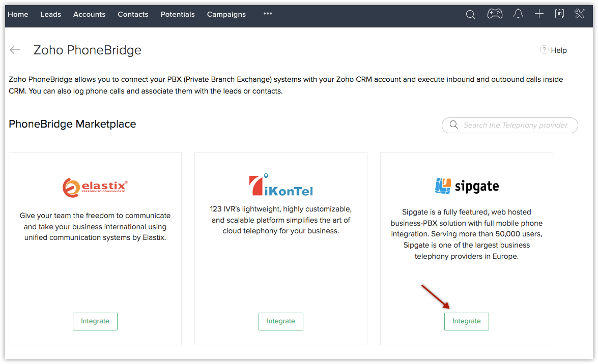The height and width of the screenshot is (364, 598).
Task: Click the Zoho PhoneBridge intro paragraph
Action: coord(286,85)
